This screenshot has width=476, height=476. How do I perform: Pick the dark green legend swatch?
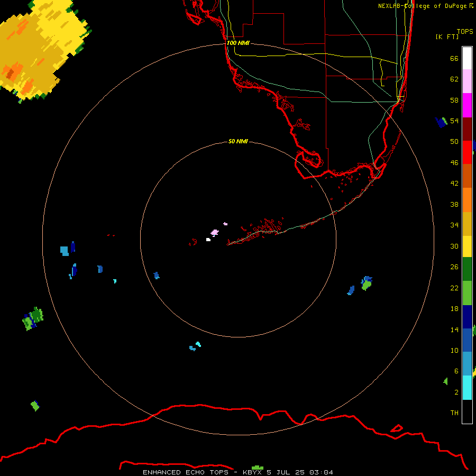tap(467, 269)
